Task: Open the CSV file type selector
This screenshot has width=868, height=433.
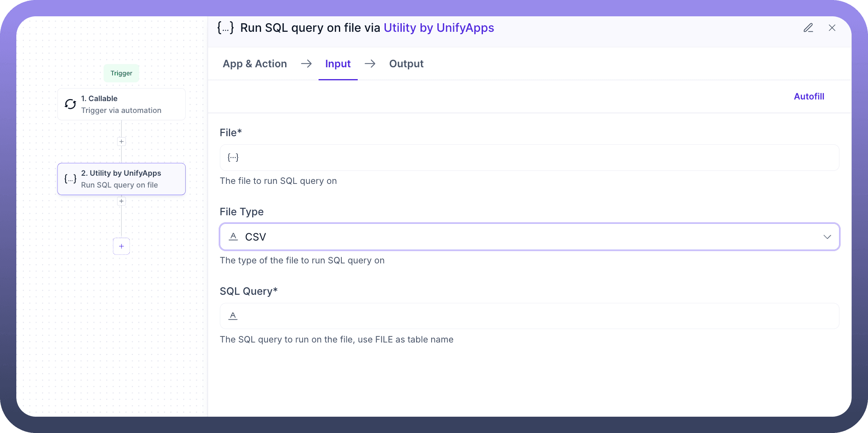Action: tap(489, 237)
